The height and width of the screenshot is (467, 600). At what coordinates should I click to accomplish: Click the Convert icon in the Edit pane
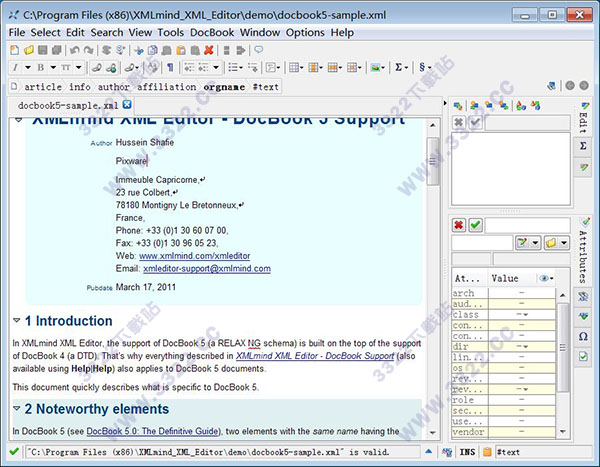(521, 105)
